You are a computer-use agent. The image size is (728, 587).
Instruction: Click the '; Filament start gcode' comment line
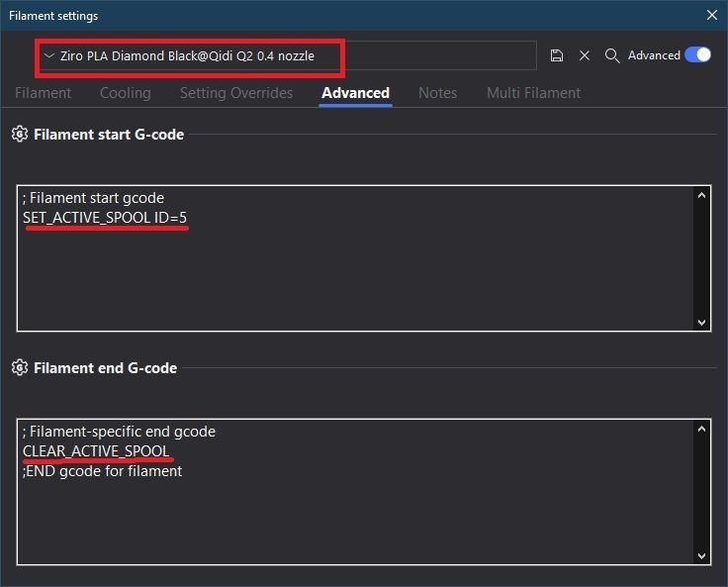pyautogui.click(x=93, y=198)
